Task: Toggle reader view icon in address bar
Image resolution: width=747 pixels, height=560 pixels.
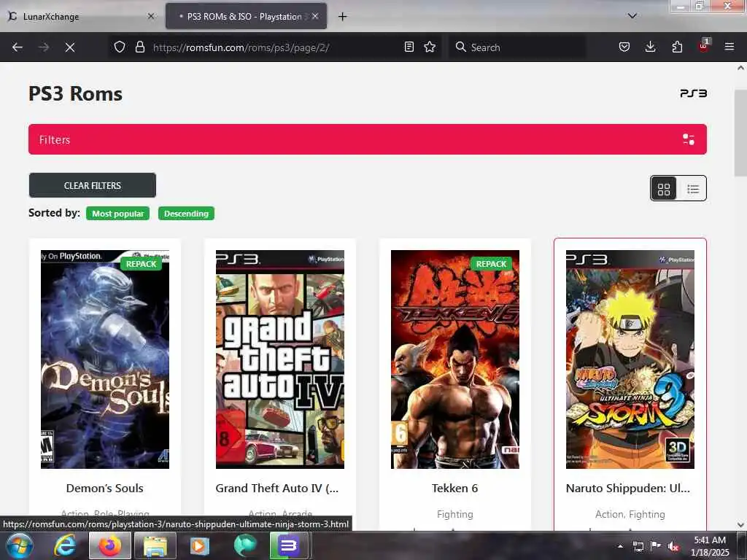Action: (409, 47)
